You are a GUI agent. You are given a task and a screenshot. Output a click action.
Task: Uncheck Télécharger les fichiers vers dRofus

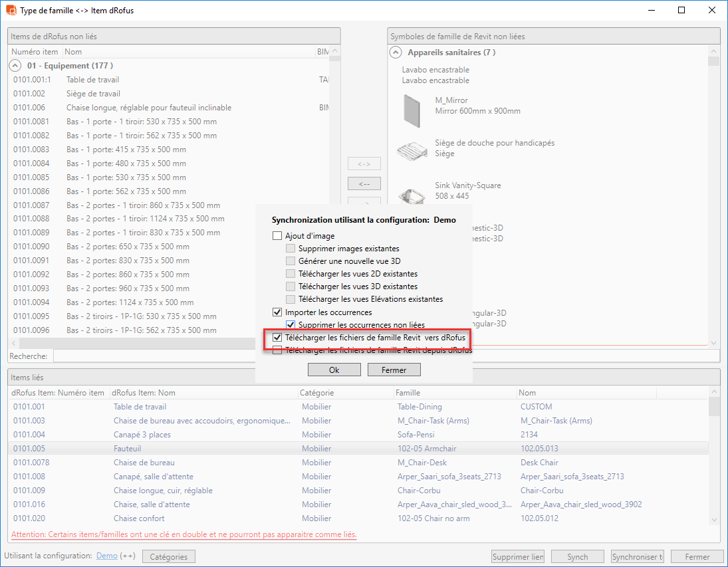pos(277,338)
